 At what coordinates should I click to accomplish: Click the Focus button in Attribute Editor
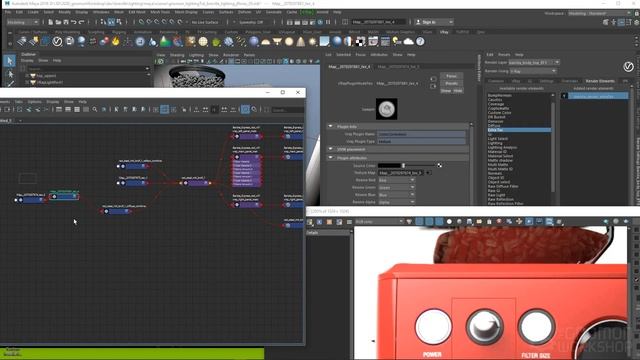(451, 76)
